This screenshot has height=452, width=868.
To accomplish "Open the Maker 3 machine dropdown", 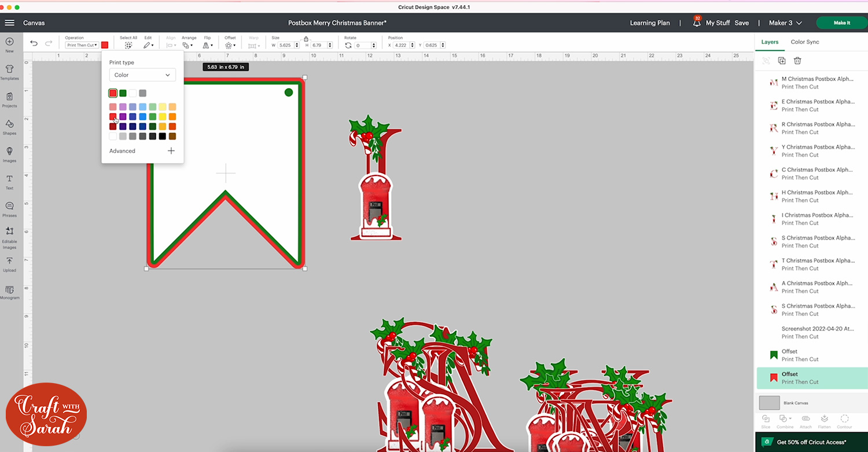I will [x=785, y=23].
